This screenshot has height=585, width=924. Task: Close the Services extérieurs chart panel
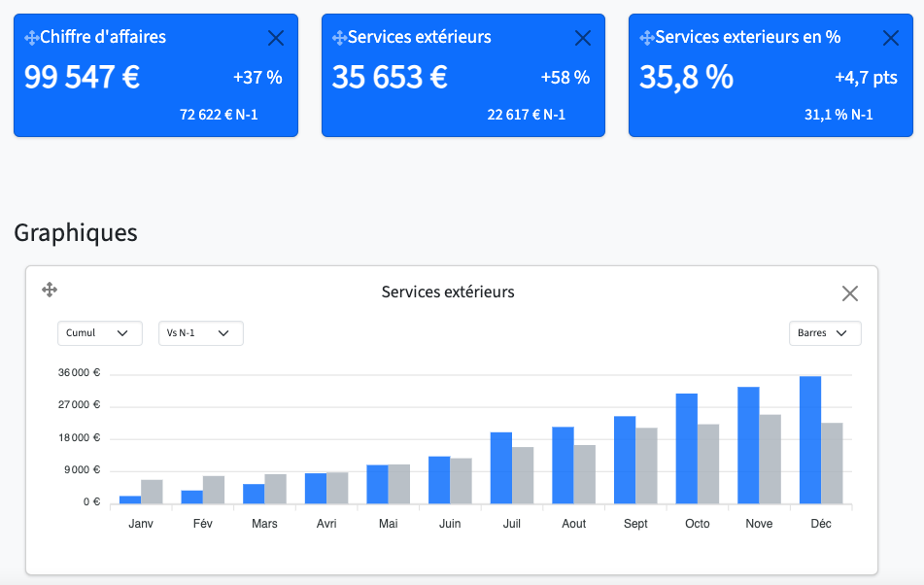[x=850, y=293]
